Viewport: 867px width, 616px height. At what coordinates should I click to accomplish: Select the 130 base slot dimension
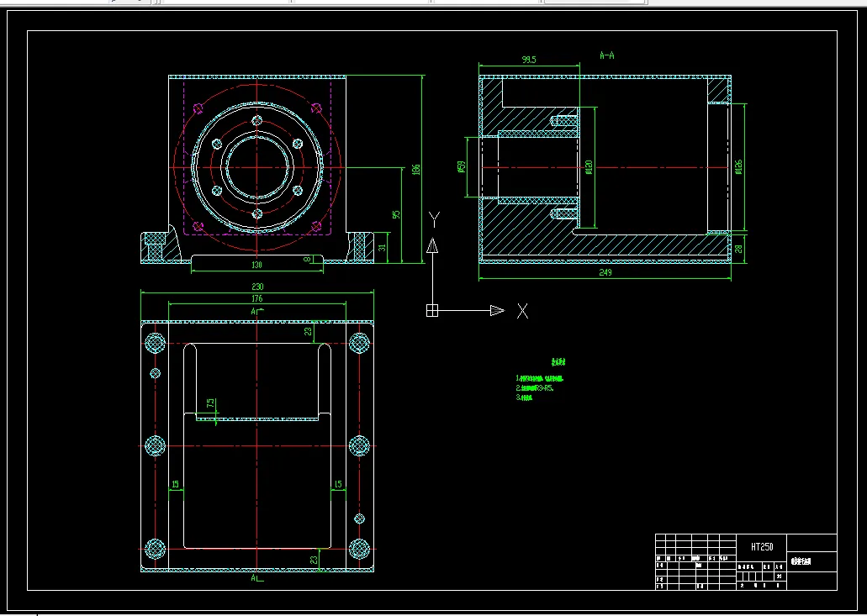tap(257, 266)
